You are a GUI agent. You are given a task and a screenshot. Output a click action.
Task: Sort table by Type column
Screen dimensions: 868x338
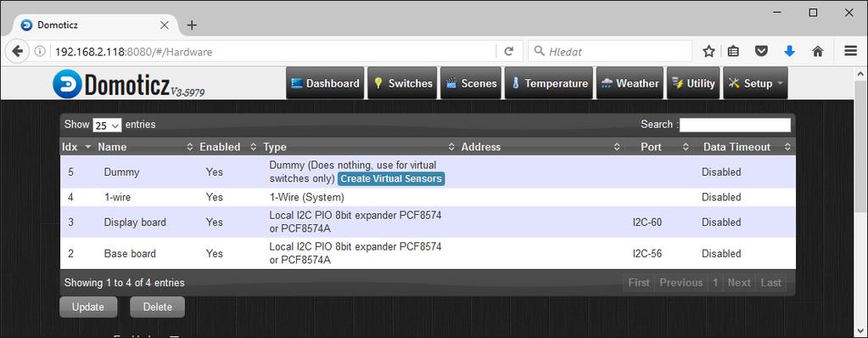359,147
